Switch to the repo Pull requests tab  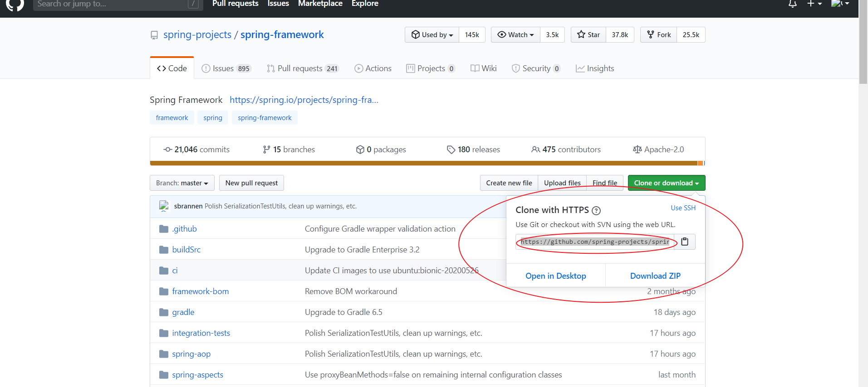(x=303, y=68)
